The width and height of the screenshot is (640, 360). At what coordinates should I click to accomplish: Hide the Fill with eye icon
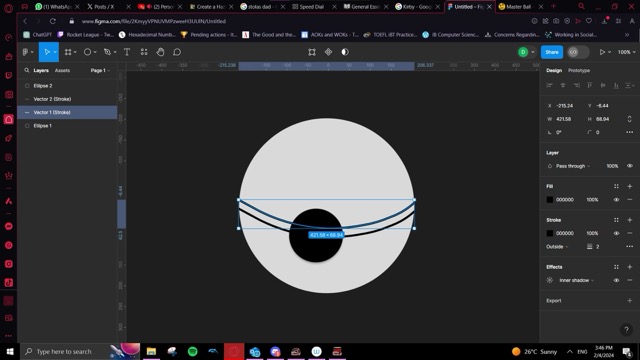pos(616,200)
